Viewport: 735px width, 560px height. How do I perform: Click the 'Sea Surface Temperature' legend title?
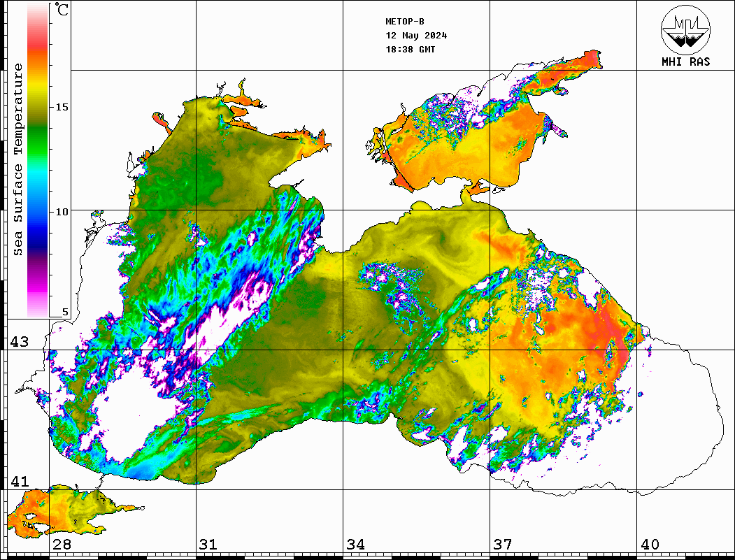coord(17,159)
